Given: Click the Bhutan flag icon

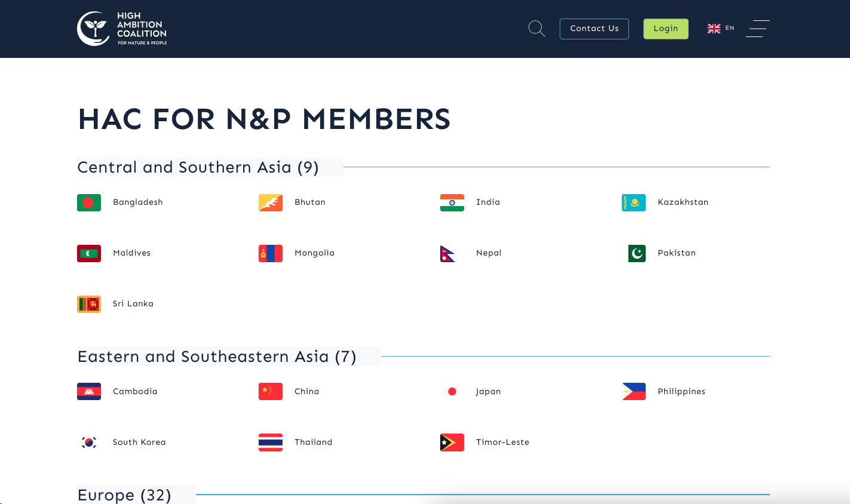Looking at the screenshot, I should pos(271,202).
